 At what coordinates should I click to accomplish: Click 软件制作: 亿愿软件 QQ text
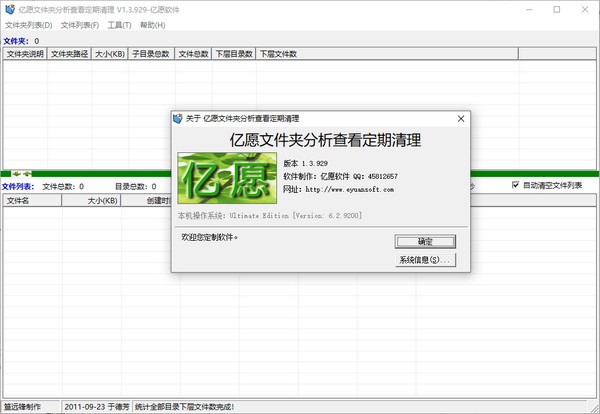coord(340,176)
